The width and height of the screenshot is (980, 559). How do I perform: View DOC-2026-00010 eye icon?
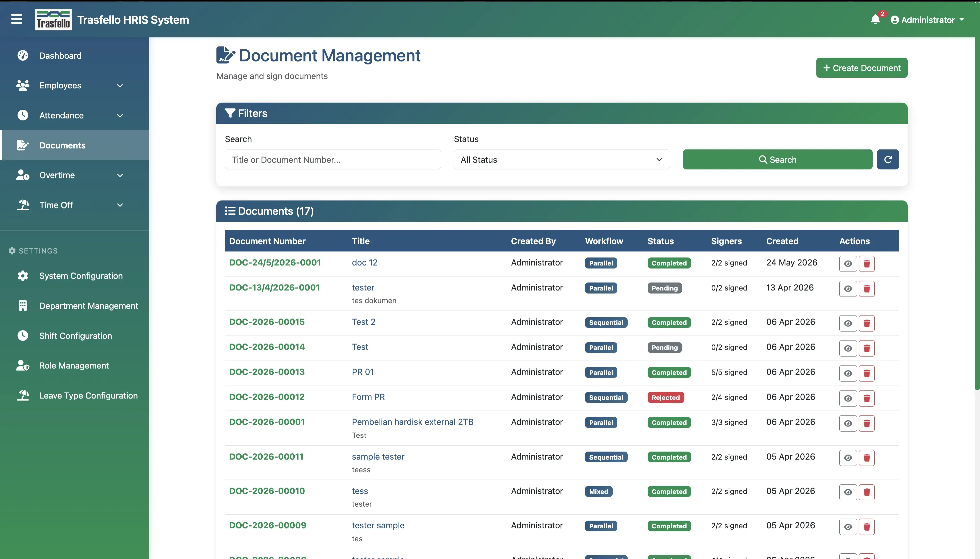coord(848,492)
